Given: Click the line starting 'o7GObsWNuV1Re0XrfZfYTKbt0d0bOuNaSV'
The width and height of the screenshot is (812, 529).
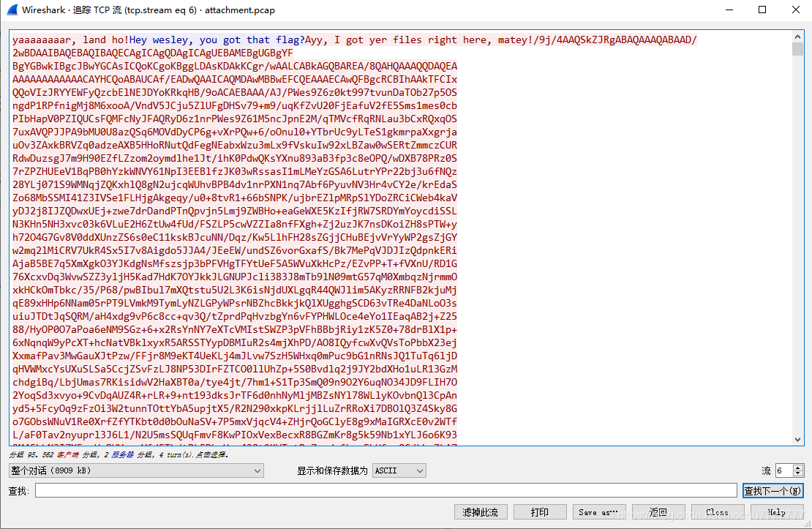Looking at the screenshot, I should pyautogui.click(x=235, y=421).
